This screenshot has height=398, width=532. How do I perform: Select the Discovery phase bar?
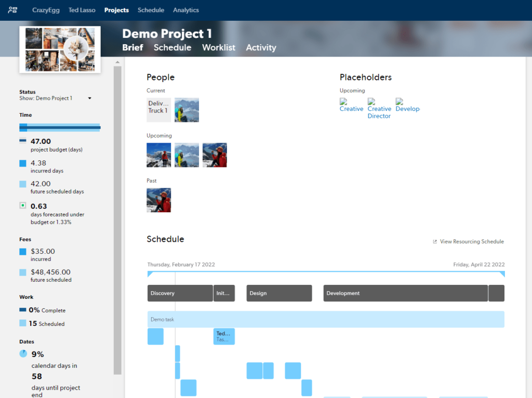[x=180, y=293]
